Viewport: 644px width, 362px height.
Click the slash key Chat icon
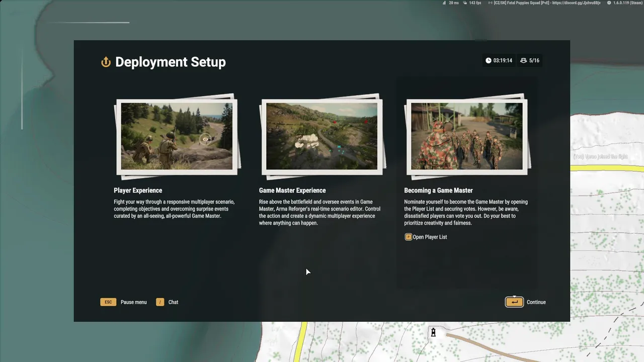160,302
